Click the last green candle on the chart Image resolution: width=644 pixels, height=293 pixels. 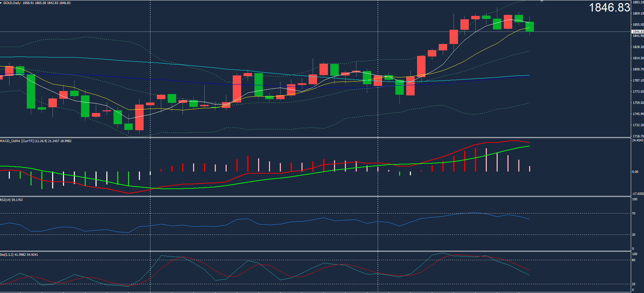529,26
